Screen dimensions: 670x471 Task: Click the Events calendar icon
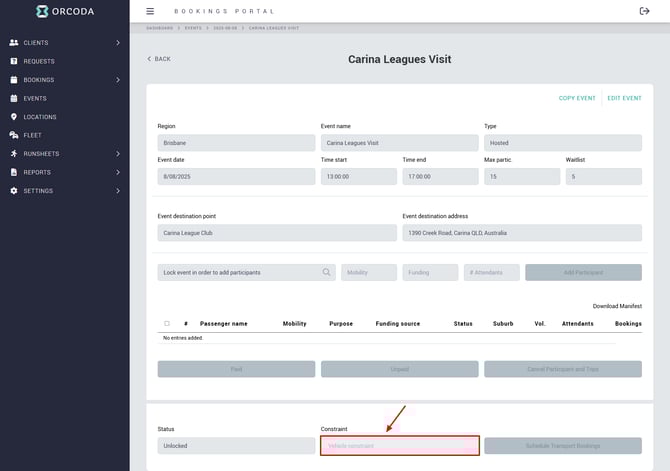coord(14,98)
